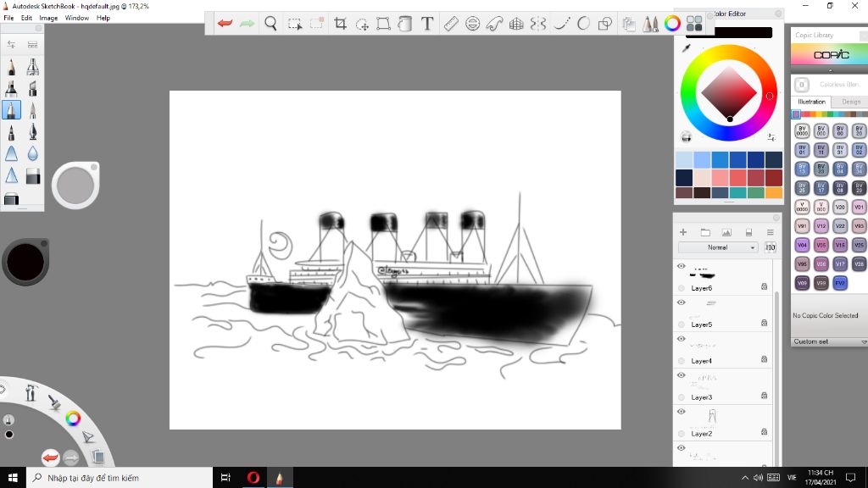Select the Zoom magnifier tool
This screenshot has width=868, height=488.
coord(270,23)
